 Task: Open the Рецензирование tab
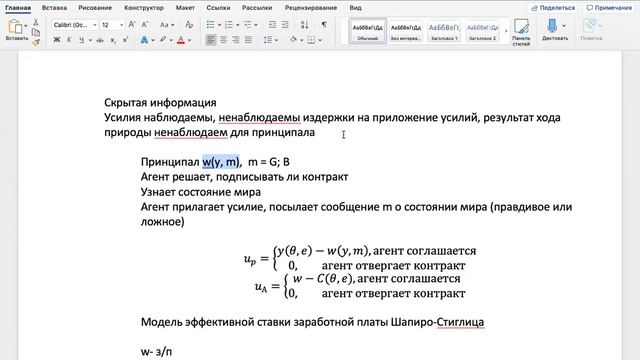pyautogui.click(x=311, y=8)
